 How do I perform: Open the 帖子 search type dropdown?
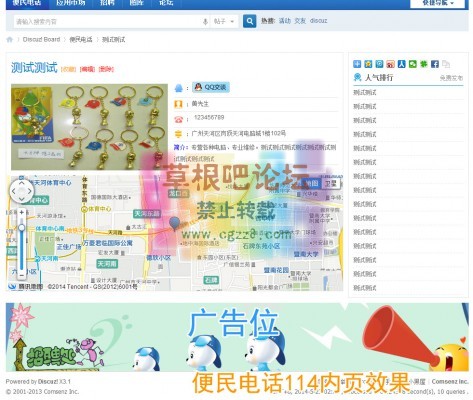pos(224,21)
